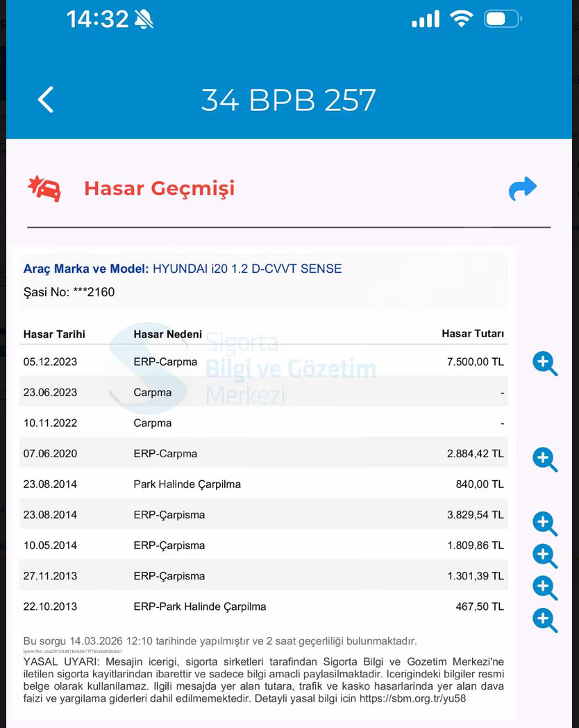Select the date 27.11.2013

(50, 576)
